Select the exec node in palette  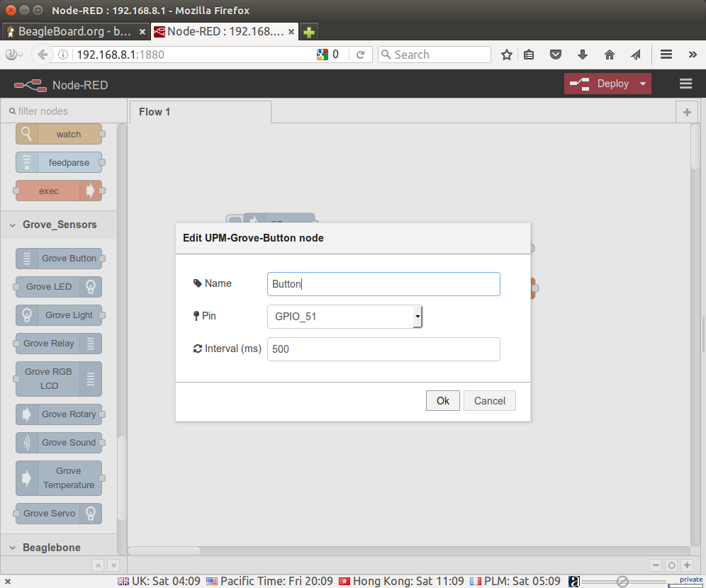[59, 191]
